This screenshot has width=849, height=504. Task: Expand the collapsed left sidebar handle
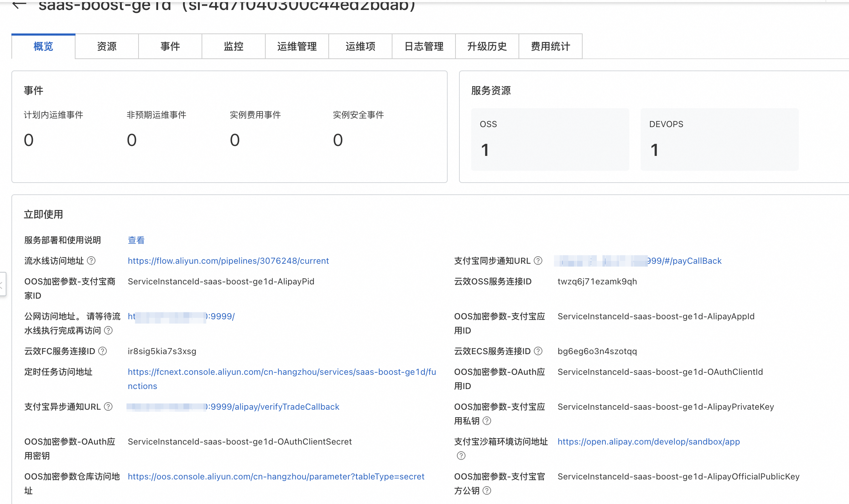[2, 284]
